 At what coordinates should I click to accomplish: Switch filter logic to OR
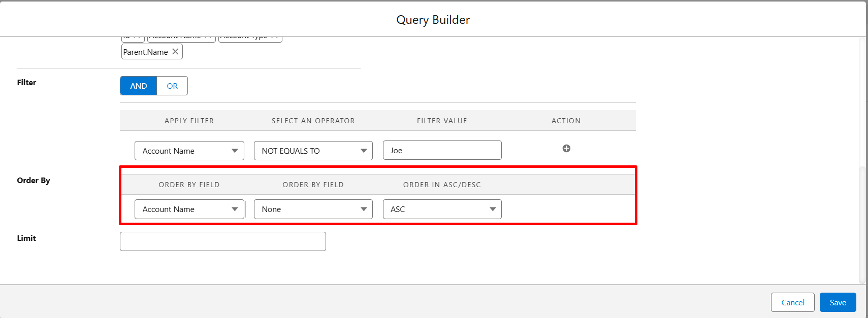point(172,86)
